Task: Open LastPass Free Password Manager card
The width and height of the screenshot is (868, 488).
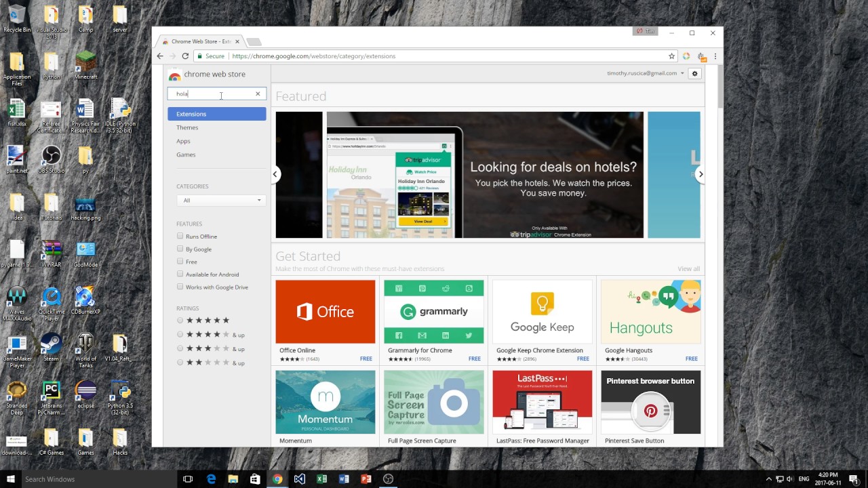Action: [542, 408]
